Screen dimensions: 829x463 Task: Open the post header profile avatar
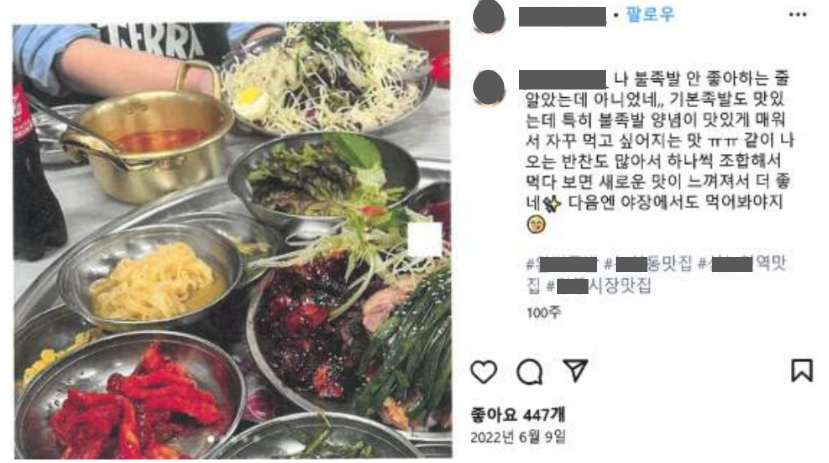[x=489, y=17]
